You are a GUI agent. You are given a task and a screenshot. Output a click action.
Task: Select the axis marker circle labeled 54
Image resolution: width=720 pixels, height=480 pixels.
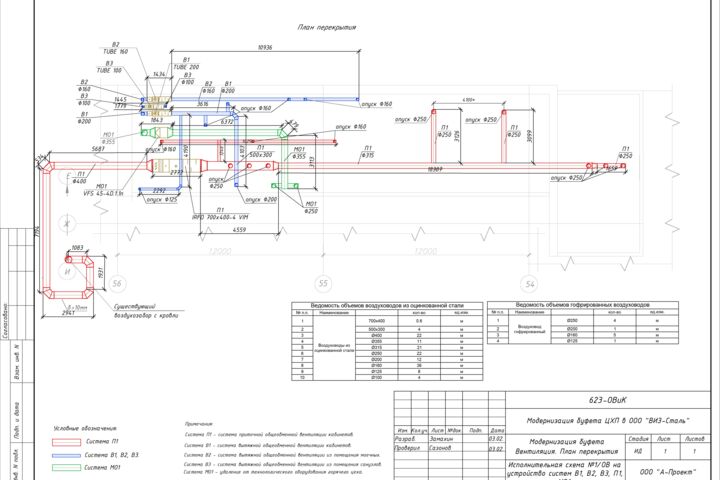[530, 284]
